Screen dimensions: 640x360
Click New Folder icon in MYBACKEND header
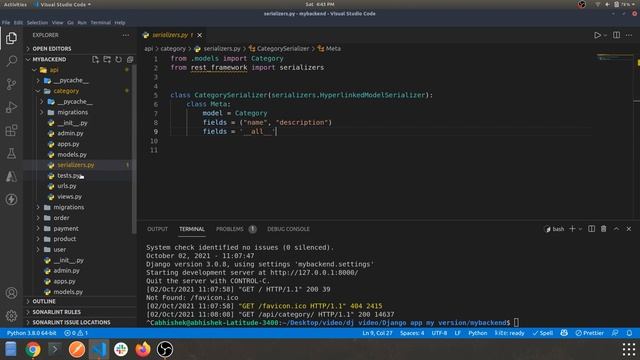point(107,60)
